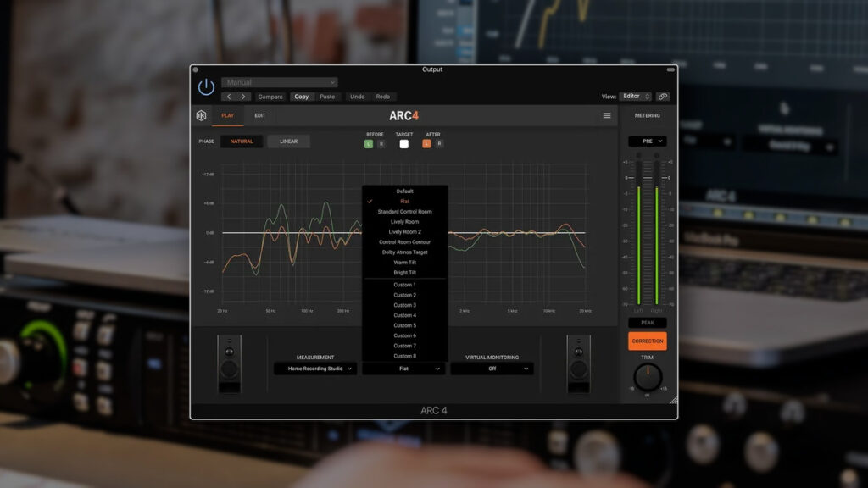Go to previous preset arrow
This screenshot has height=488, width=868.
pos(229,97)
